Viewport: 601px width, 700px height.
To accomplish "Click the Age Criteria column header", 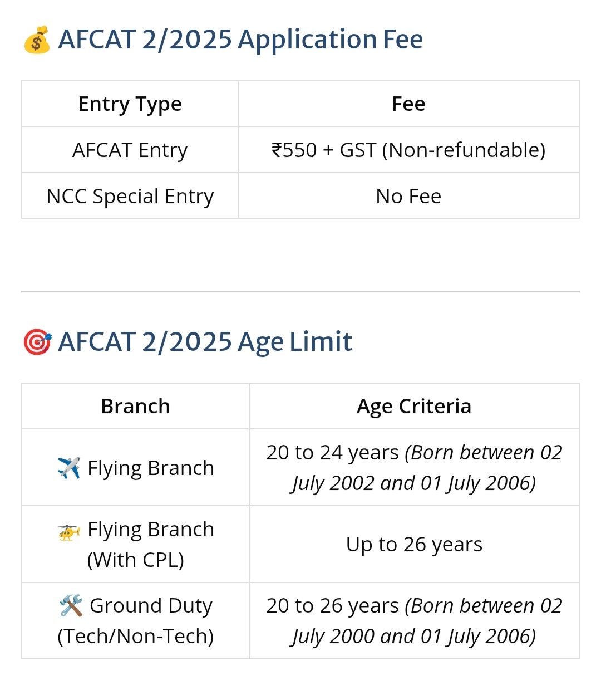I will [x=414, y=407].
